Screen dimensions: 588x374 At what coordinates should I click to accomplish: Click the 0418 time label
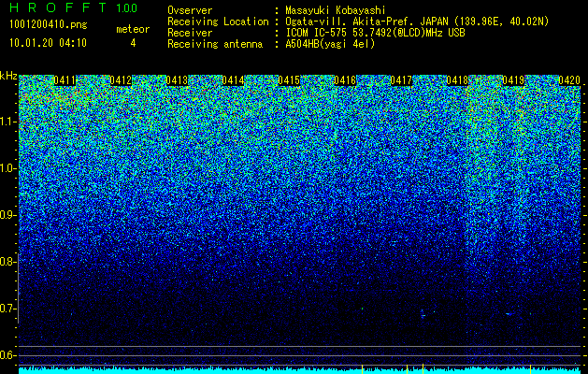(457, 80)
